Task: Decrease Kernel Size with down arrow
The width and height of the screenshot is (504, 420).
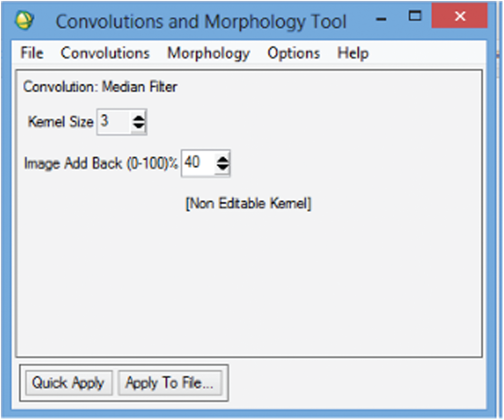Action: coord(138,126)
